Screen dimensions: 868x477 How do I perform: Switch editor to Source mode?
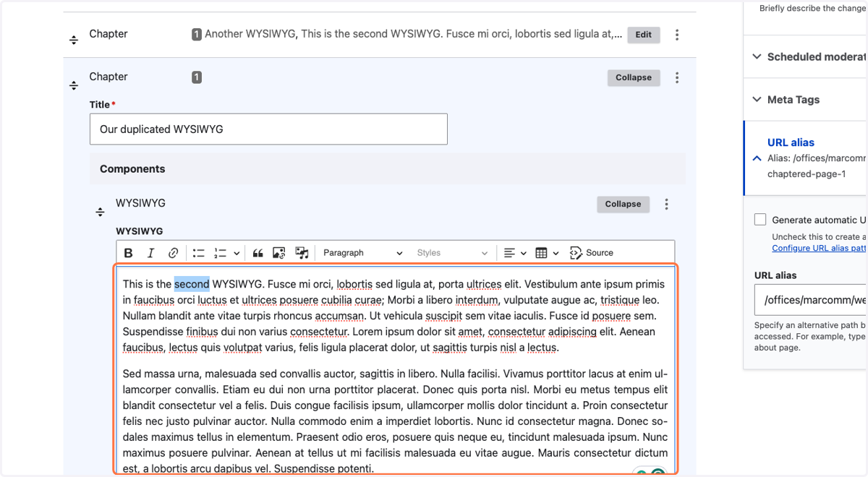592,253
